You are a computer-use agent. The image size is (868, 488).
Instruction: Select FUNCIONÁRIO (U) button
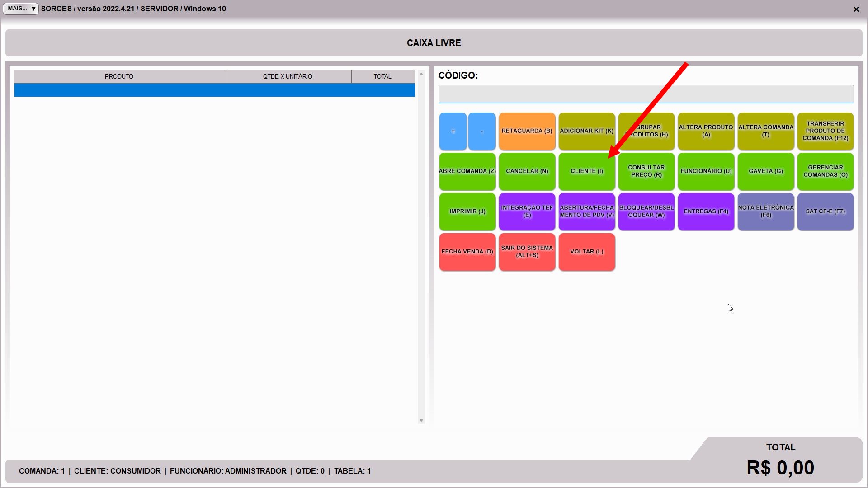tap(706, 171)
